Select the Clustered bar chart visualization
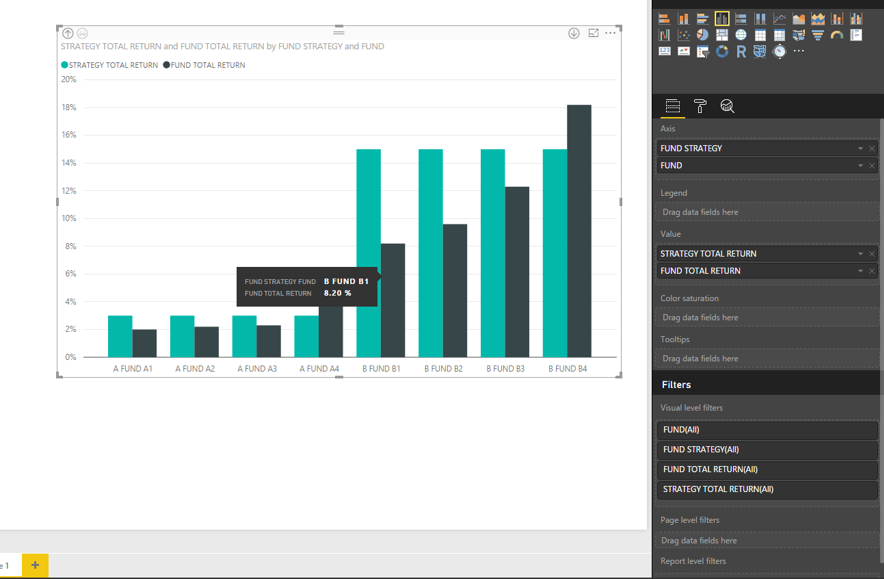The height and width of the screenshot is (579, 884). pos(702,19)
